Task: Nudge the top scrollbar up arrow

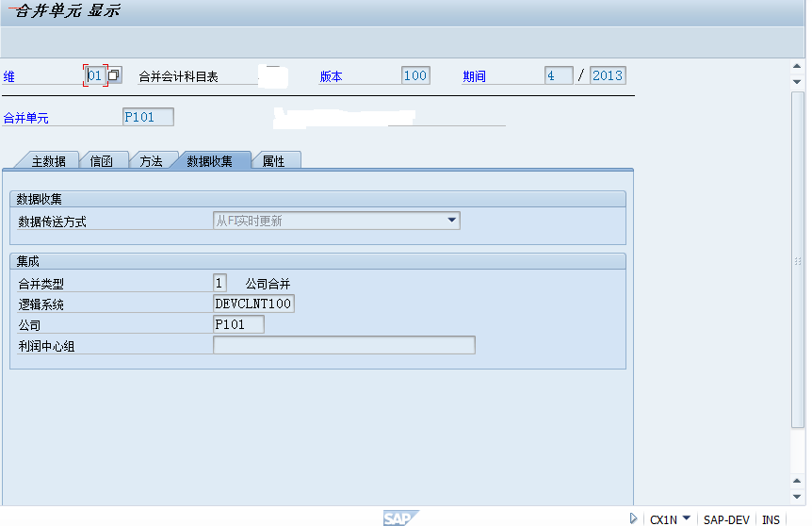Action: [797, 66]
